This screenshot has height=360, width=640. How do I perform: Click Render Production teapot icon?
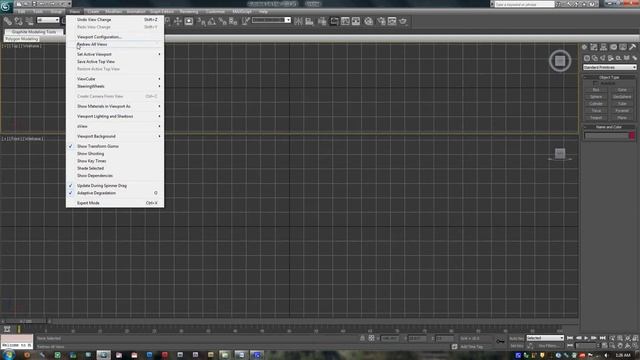point(403,21)
